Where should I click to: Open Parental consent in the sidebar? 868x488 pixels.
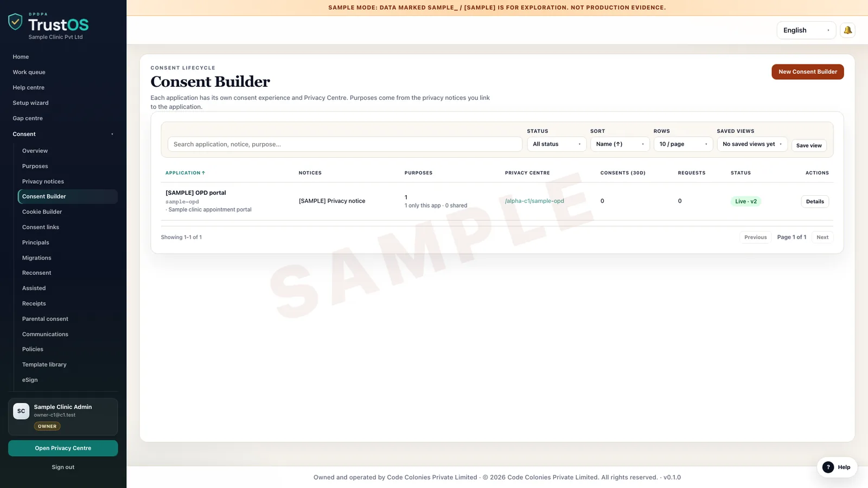point(45,319)
